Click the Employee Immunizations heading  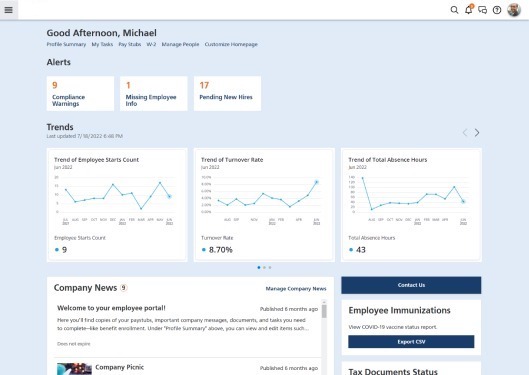(x=399, y=310)
